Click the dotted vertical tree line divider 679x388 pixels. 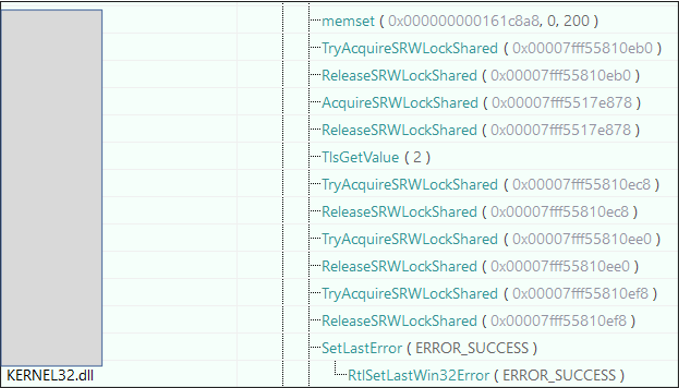coord(283,194)
